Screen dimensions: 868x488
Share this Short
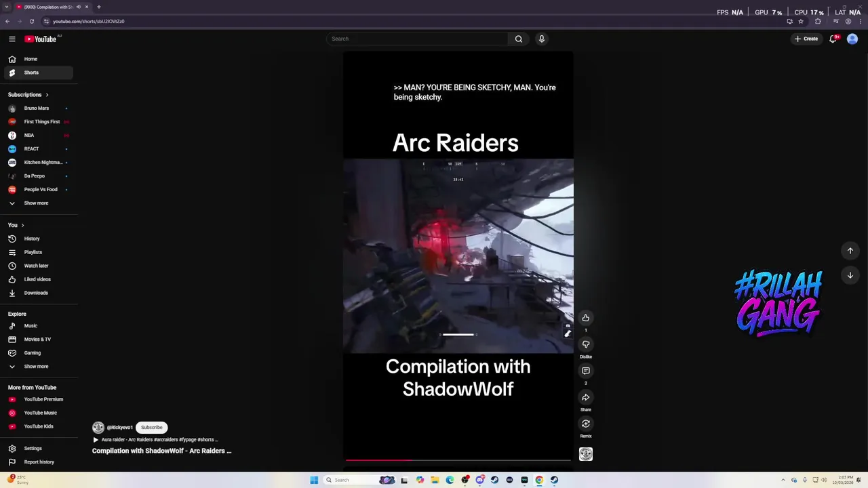[586, 397]
